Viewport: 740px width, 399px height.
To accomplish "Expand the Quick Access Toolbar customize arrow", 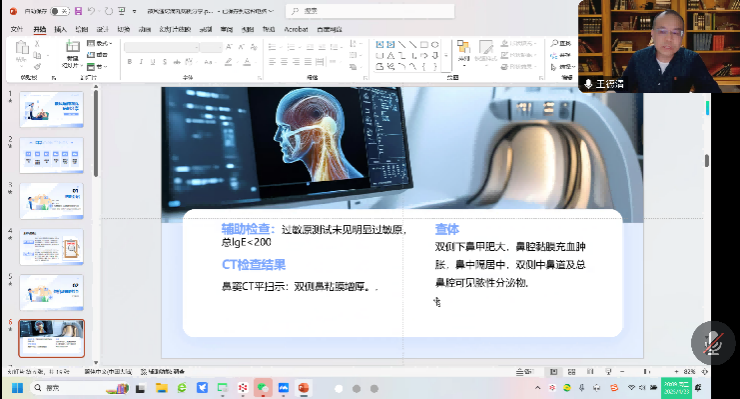I will click(135, 11).
